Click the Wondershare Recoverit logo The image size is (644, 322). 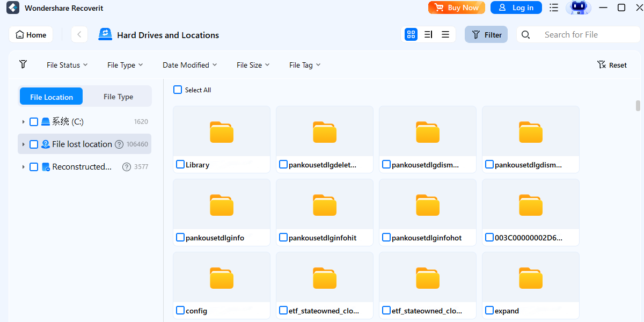[x=12, y=8]
